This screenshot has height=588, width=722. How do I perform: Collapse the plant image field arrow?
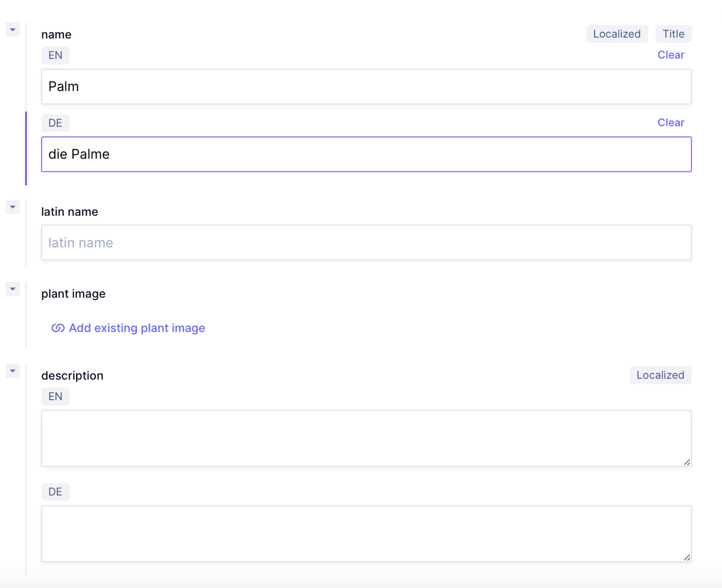pos(13,289)
